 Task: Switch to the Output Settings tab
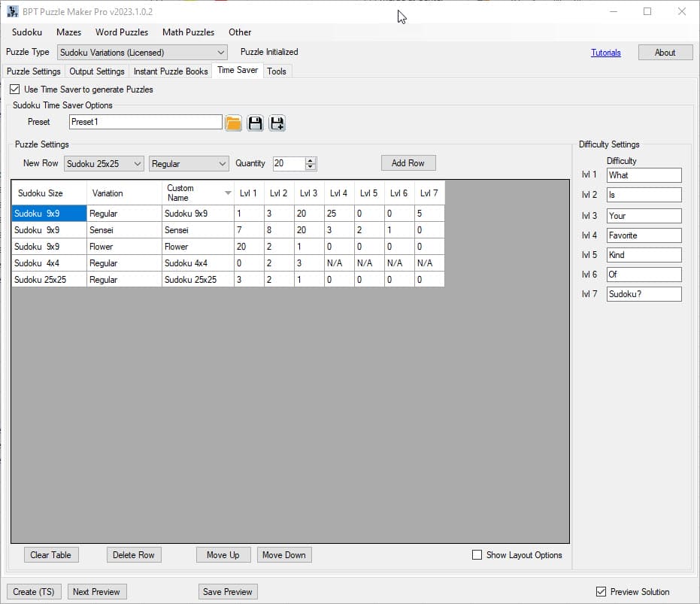coord(97,71)
